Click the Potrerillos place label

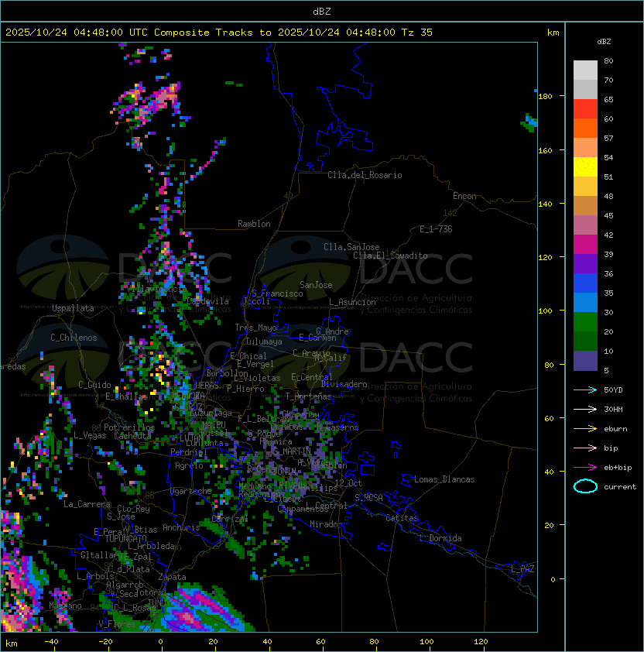(x=129, y=427)
